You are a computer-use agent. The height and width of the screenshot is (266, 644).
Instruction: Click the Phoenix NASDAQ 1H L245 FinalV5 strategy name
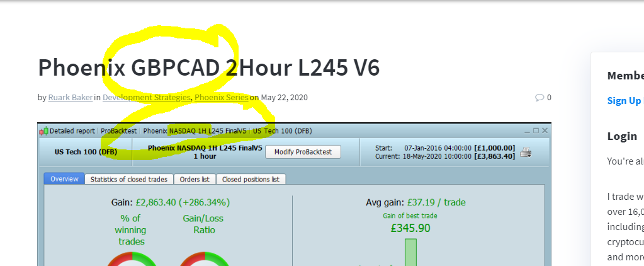click(x=205, y=148)
